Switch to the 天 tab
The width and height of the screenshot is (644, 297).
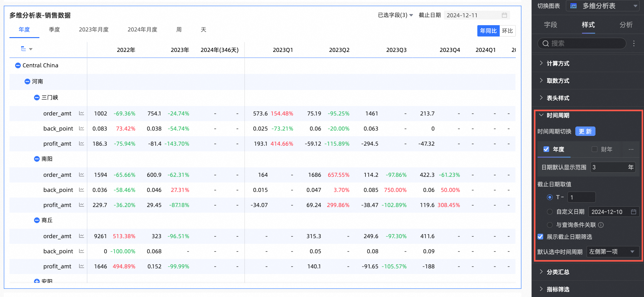(x=204, y=30)
